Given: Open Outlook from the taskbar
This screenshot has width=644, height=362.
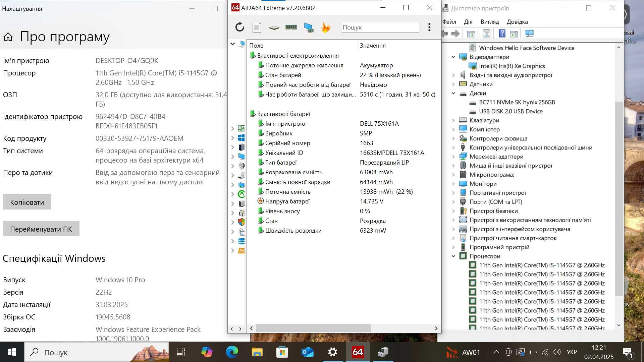Looking at the screenshot, I should pyautogui.click(x=307, y=352).
